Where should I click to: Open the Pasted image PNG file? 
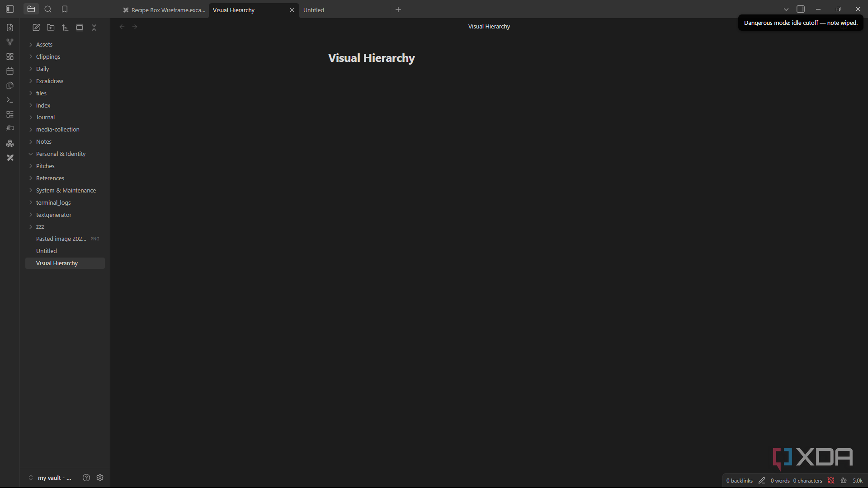[x=65, y=239]
